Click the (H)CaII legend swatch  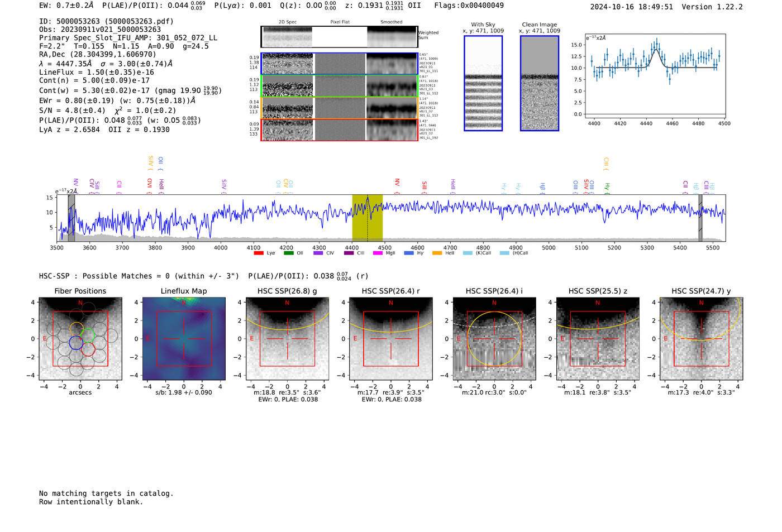(x=504, y=253)
